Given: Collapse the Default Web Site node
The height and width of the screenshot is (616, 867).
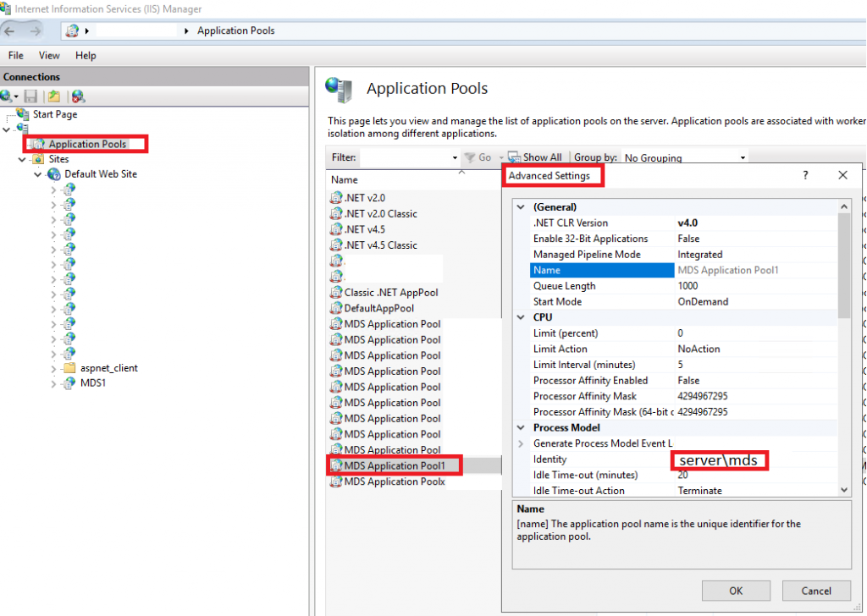Looking at the screenshot, I should pos(37,174).
